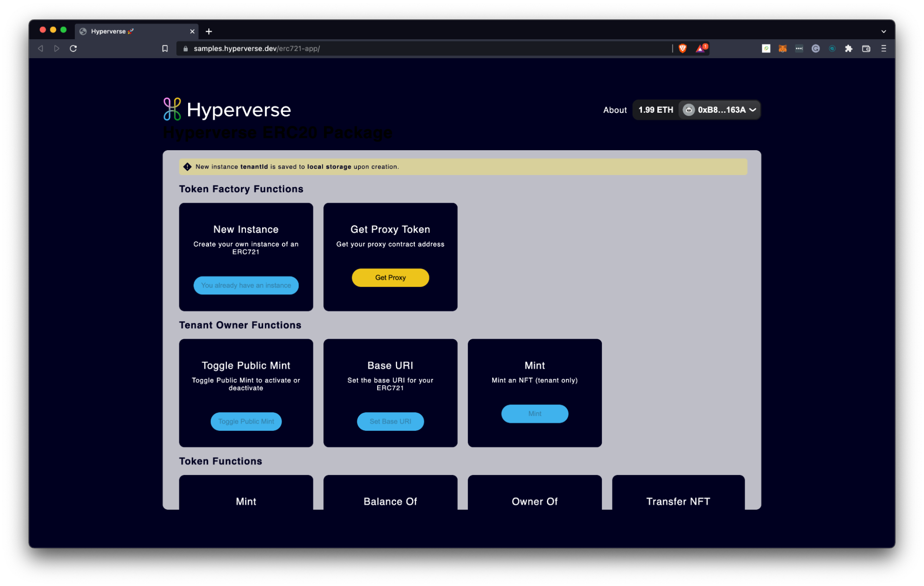Open a new browser tab

(x=209, y=31)
